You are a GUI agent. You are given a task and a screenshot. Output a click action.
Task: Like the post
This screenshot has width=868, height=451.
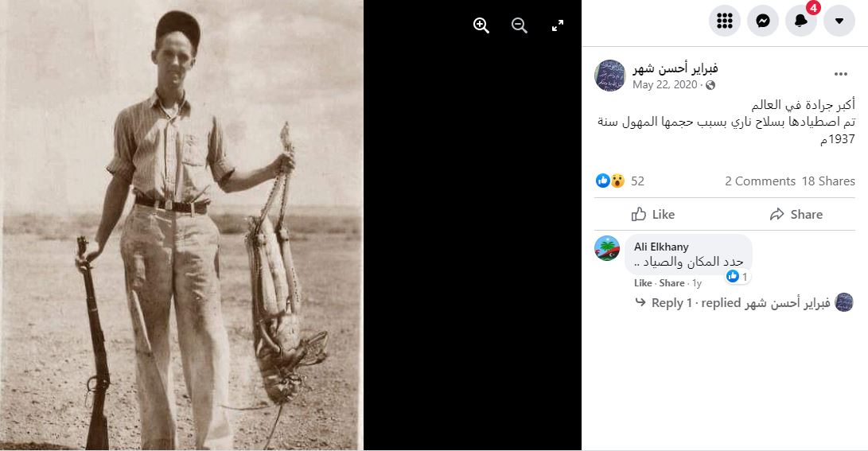pos(653,214)
